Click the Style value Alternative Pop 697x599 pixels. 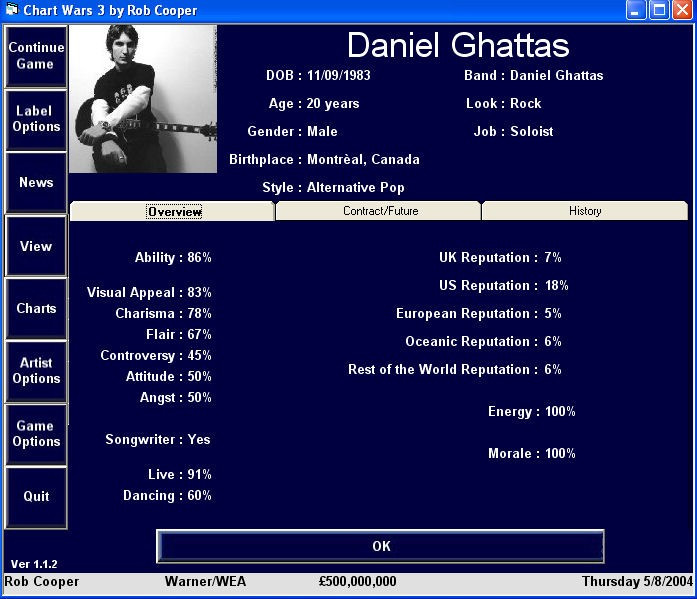click(x=356, y=188)
